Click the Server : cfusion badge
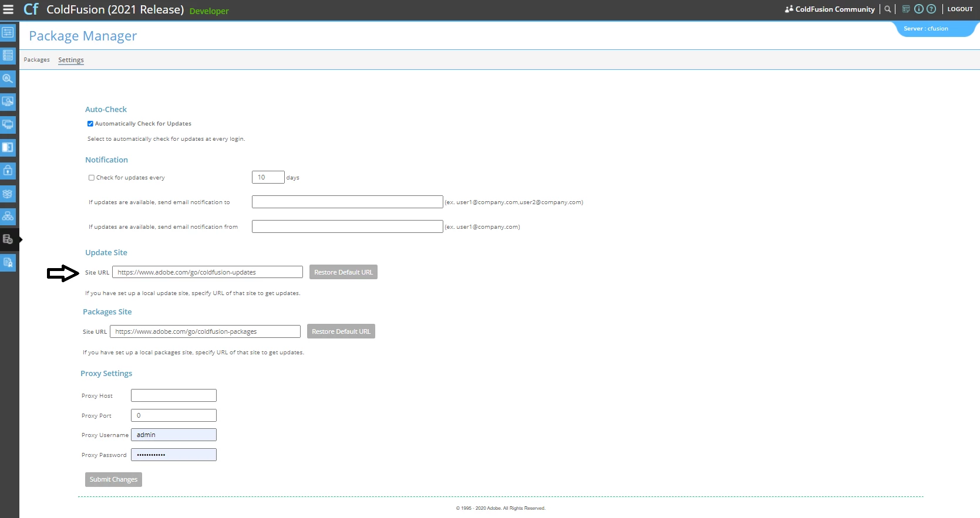The width and height of the screenshot is (980, 518). tap(926, 29)
